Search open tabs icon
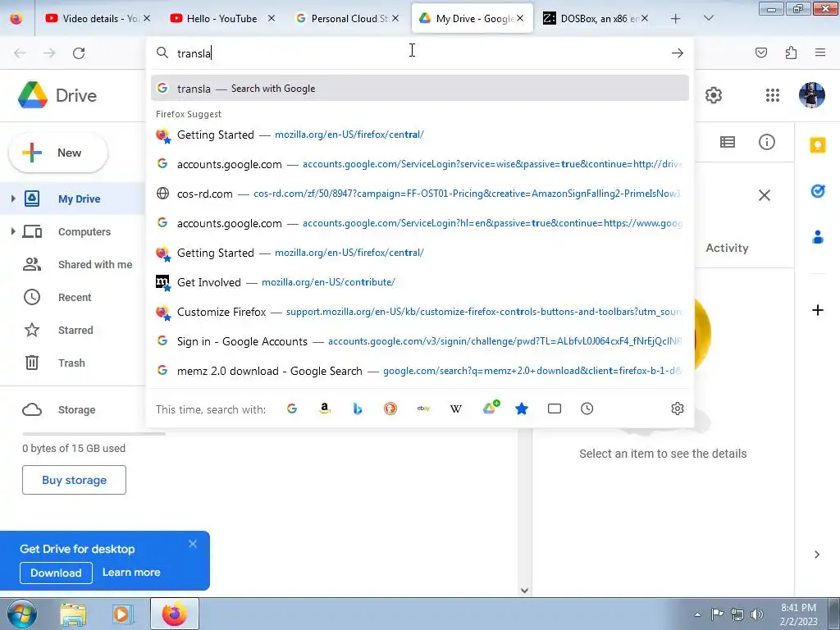This screenshot has width=840, height=630. point(555,409)
